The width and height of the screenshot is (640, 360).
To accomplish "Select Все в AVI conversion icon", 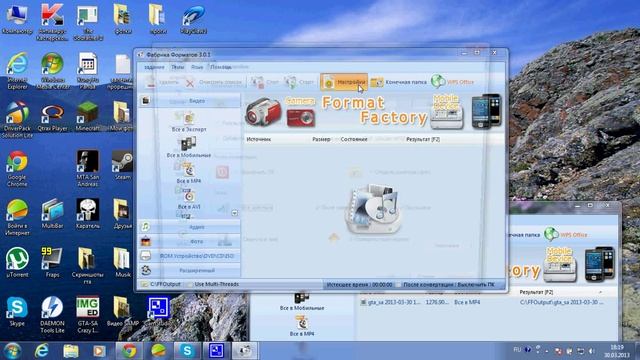I will point(189,200).
